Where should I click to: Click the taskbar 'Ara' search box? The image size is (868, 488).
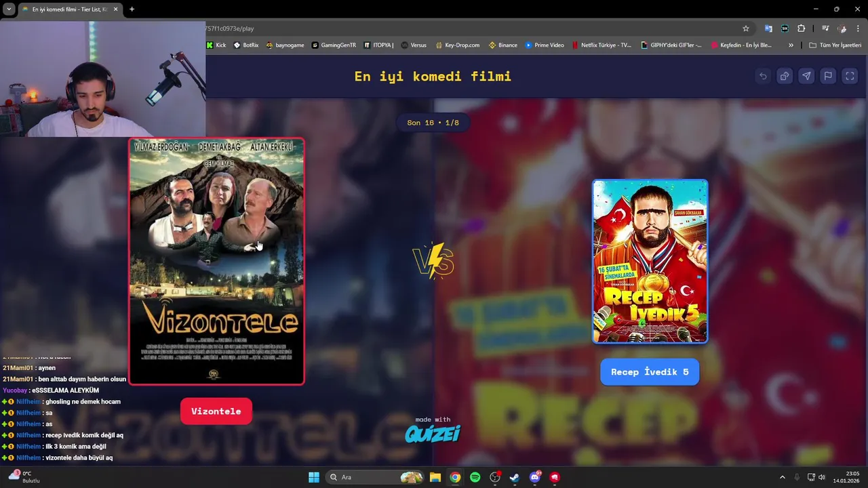click(x=374, y=477)
